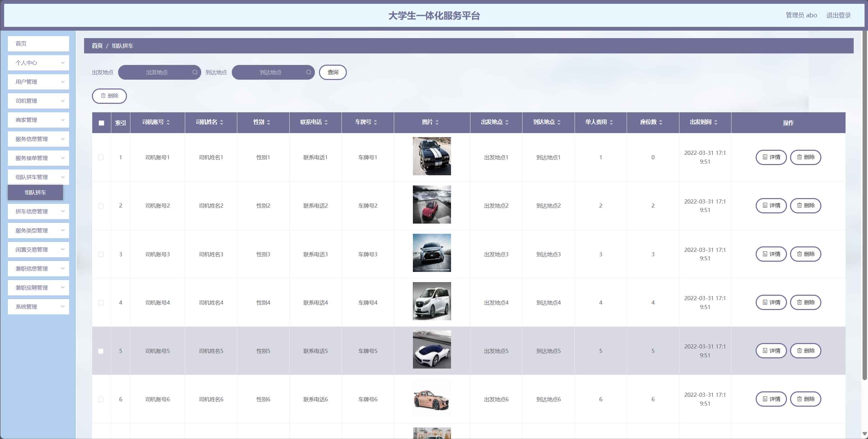The width and height of the screenshot is (868, 439).
Task: Click the bulk 删除 button above the table
Action: tap(109, 96)
